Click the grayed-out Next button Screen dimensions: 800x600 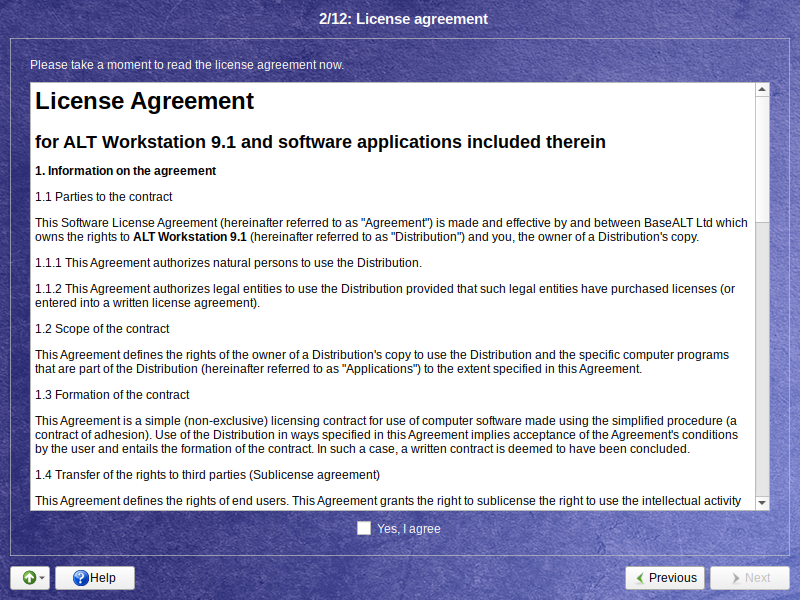750,578
